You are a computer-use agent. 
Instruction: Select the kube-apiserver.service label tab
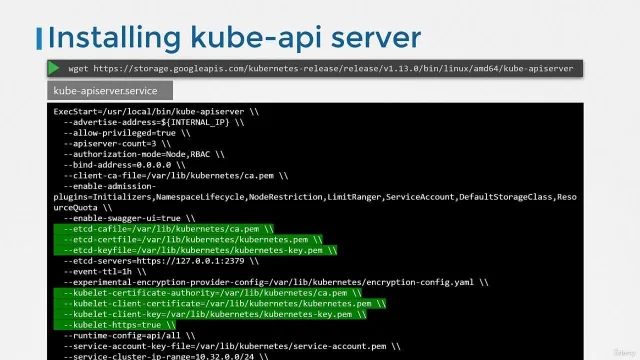(110, 91)
